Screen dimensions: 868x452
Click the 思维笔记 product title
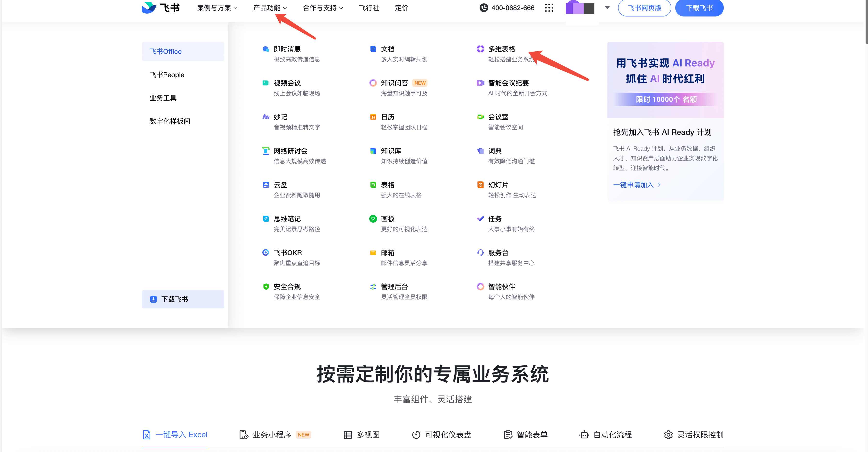[x=287, y=219]
